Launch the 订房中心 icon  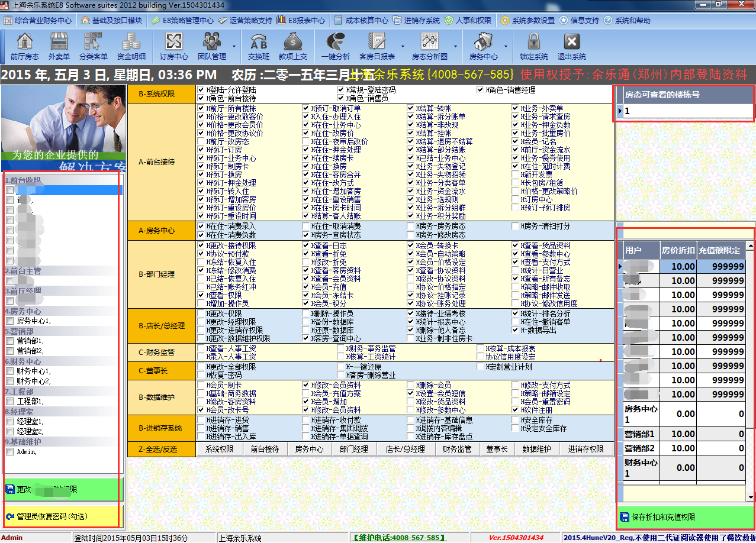click(174, 46)
